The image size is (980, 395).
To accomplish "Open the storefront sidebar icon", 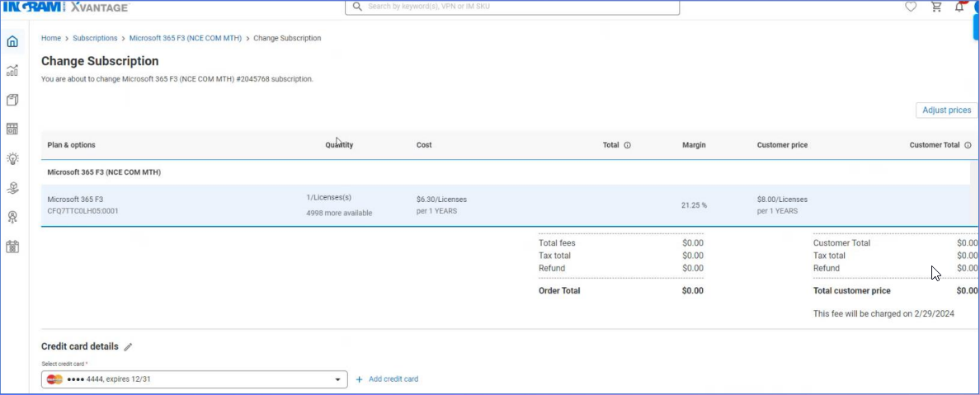I will (12, 129).
